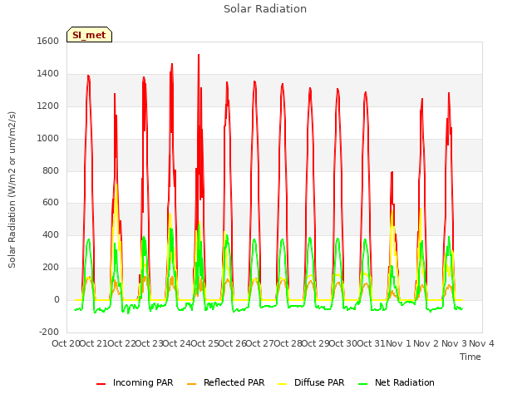Click the x-axis date label Oct 25
The image size is (532, 399).
pyautogui.click(x=204, y=343)
